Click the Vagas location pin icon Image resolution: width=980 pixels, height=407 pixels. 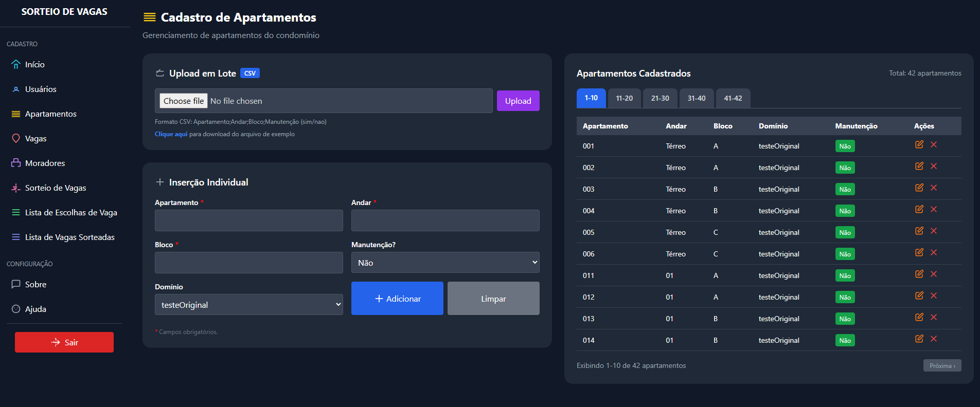[16, 138]
